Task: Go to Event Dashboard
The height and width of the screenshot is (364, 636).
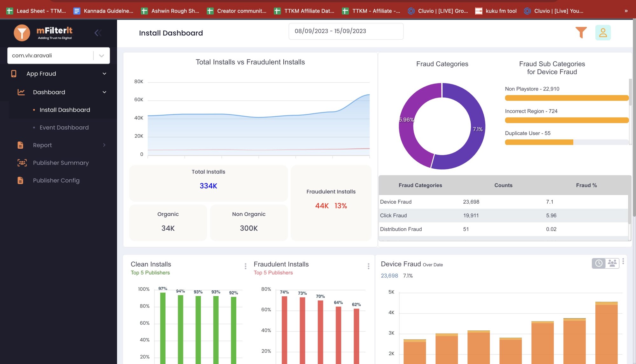Action: click(64, 127)
